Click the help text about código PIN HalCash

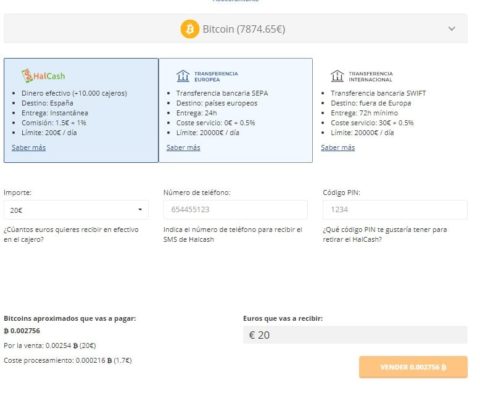(385, 234)
